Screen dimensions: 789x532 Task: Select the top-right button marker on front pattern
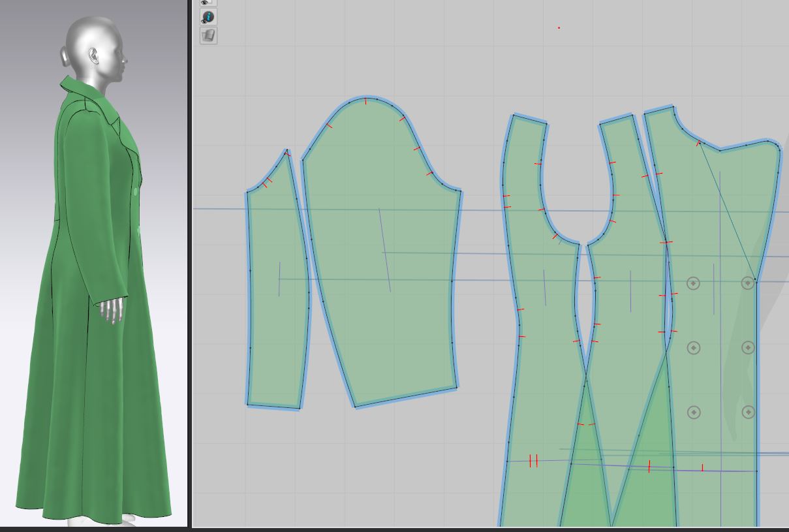[748, 283]
